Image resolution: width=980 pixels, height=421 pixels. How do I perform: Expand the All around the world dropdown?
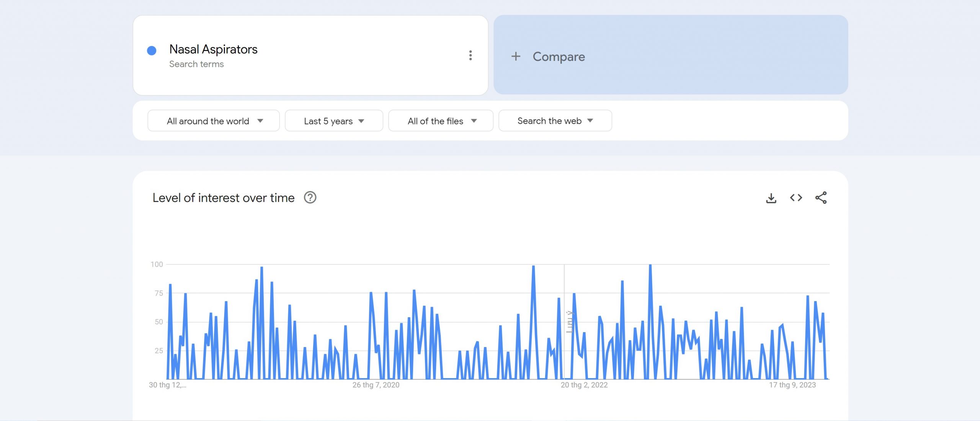214,121
